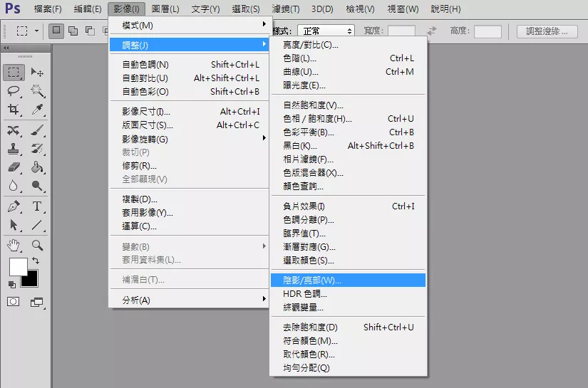Select the Brush tool
Viewport: 588px width, 388px height.
pyautogui.click(x=37, y=130)
